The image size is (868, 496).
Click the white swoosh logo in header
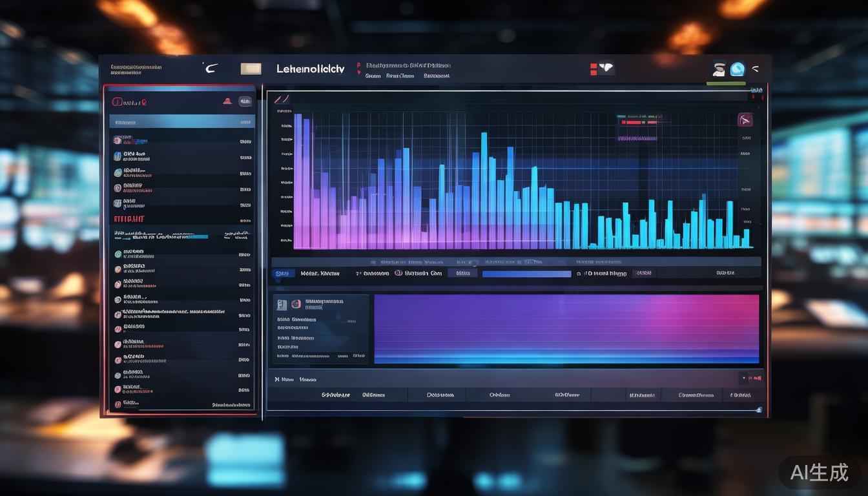(x=211, y=68)
